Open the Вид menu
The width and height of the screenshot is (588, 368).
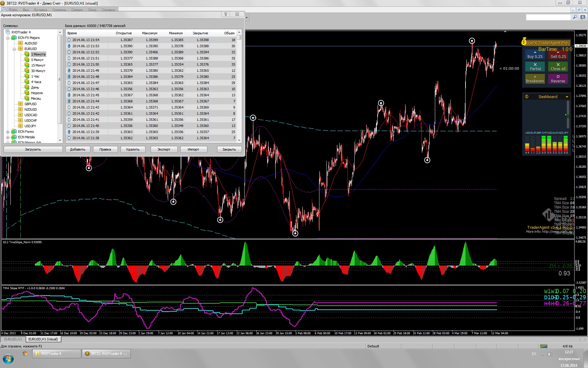point(26,10)
